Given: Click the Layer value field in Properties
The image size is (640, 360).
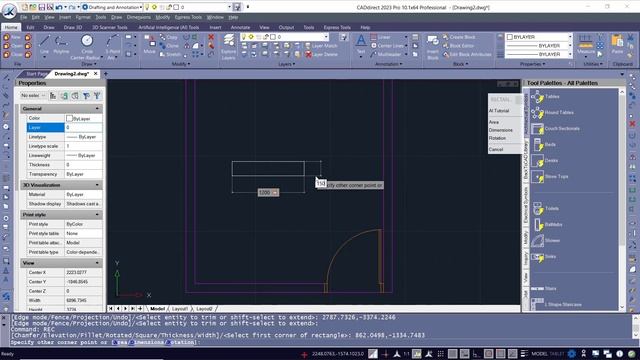Looking at the screenshot, I should pyautogui.click(x=83, y=127).
